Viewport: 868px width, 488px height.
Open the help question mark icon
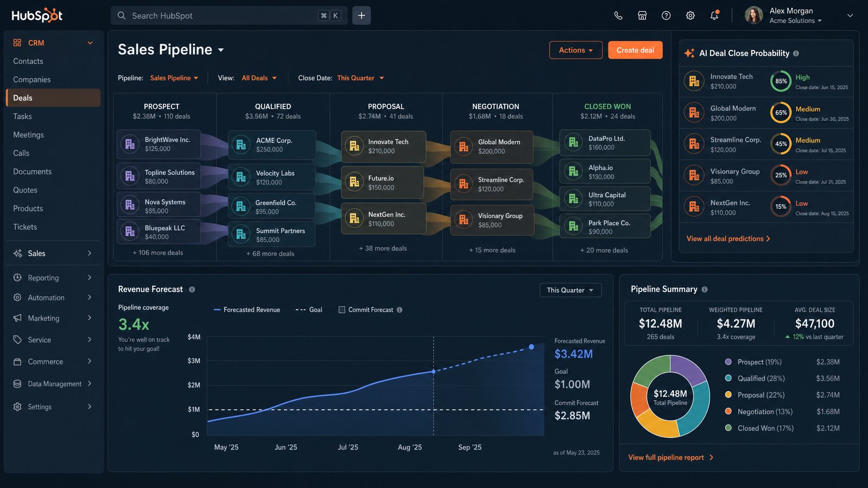pyautogui.click(x=666, y=16)
